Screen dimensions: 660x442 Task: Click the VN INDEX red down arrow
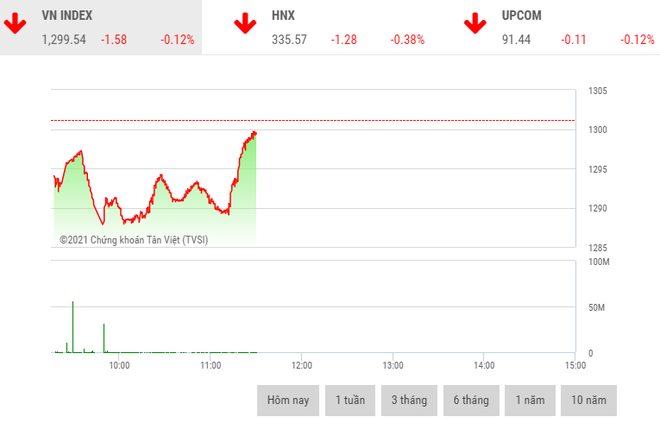point(16,24)
